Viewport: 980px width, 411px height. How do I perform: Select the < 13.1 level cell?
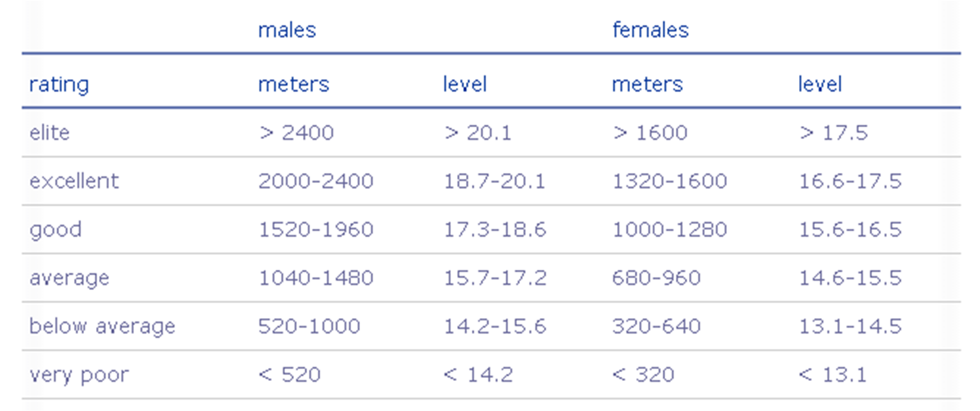tap(832, 375)
